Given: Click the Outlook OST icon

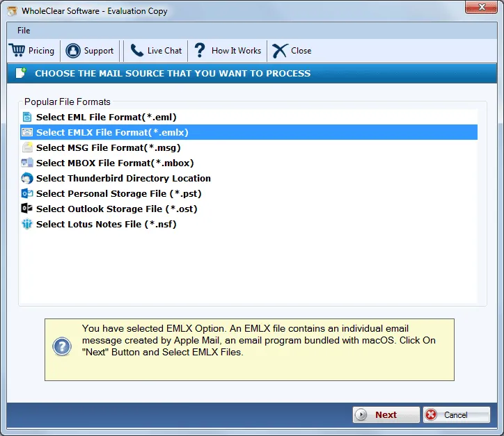Looking at the screenshot, I should (27, 209).
